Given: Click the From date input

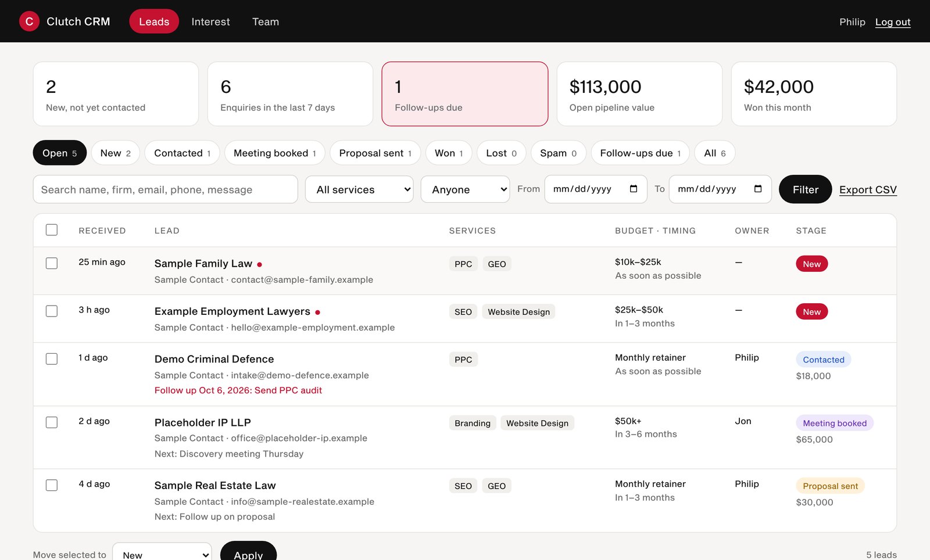Looking at the screenshot, I should coord(596,189).
